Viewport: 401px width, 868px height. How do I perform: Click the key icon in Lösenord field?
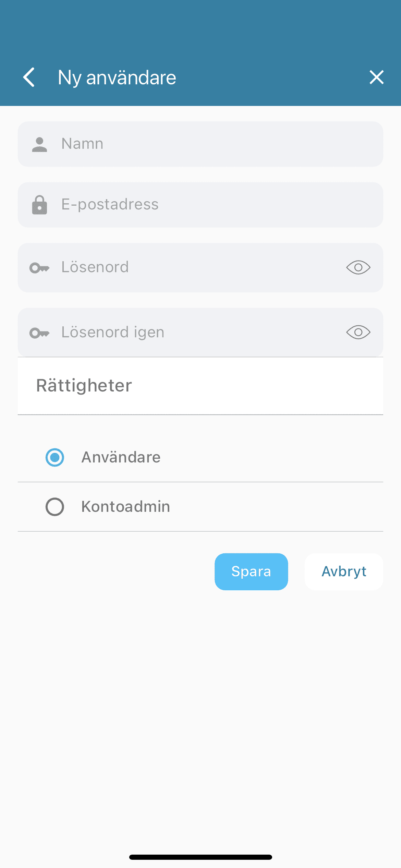click(39, 268)
